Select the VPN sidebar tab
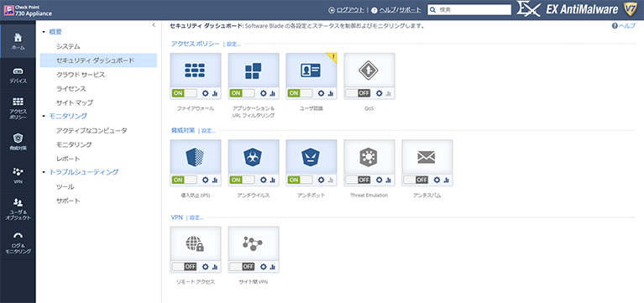The height and width of the screenshot is (303, 644). (x=18, y=175)
